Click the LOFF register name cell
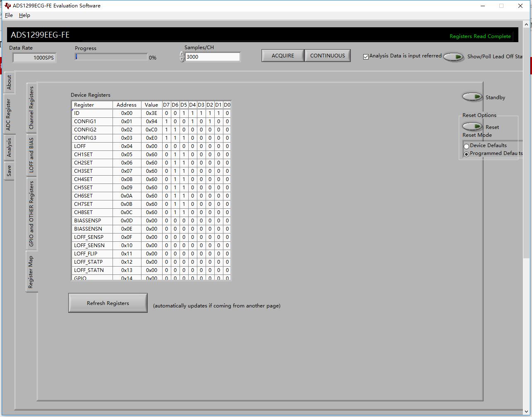 (x=92, y=146)
